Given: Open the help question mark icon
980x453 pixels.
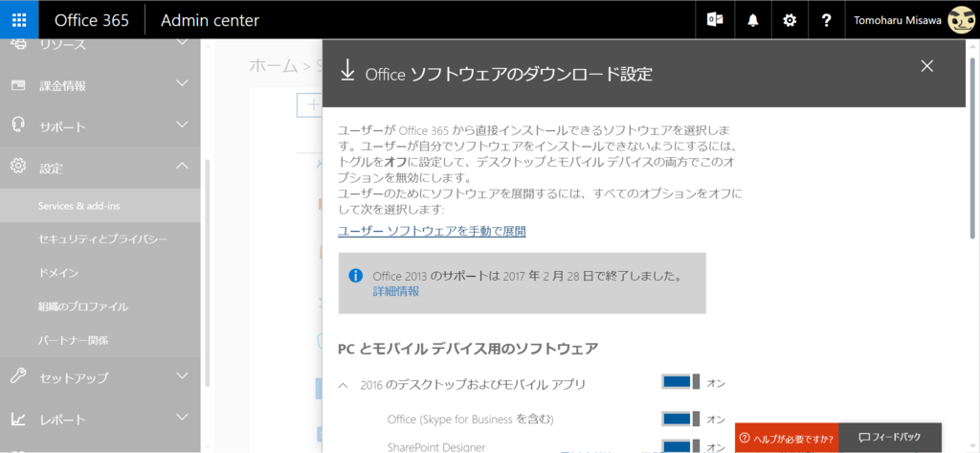Looking at the screenshot, I should click(x=826, y=20).
